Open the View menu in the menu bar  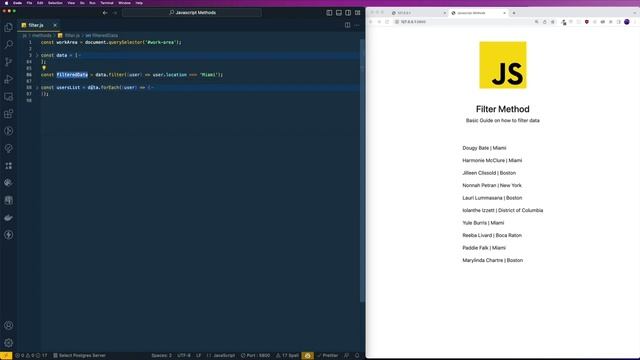71,3
